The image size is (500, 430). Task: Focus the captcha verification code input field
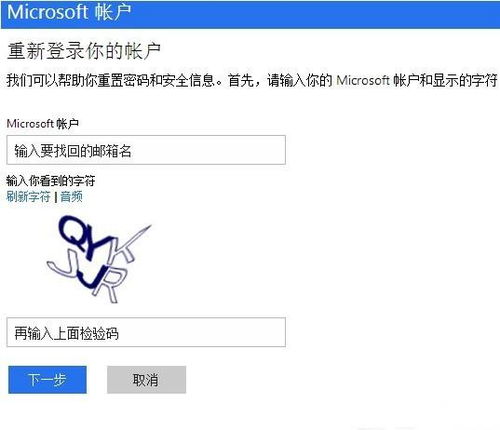(x=146, y=332)
